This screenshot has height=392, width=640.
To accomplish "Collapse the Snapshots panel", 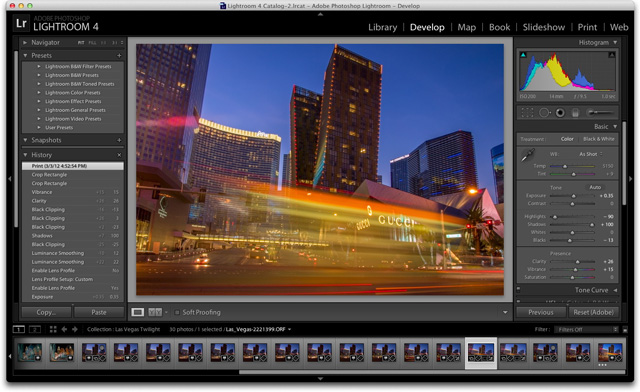I will [25, 140].
